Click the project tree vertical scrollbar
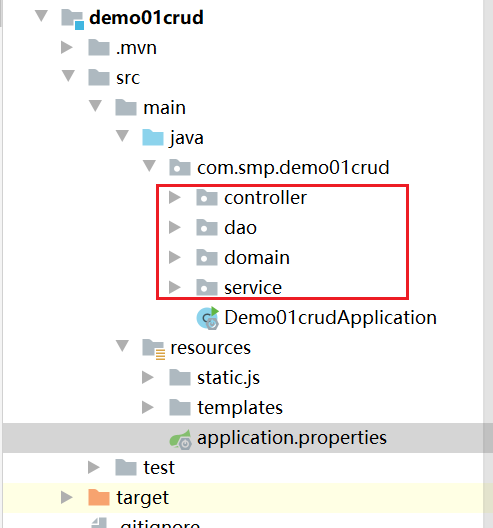Screen dimensions: 493x528 tap(488, 264)
